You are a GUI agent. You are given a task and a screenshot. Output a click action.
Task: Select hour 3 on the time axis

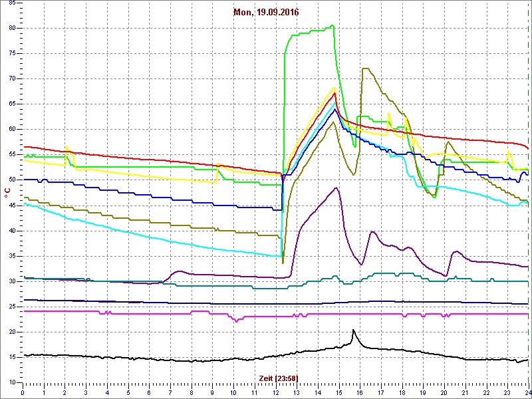click(86, 392)
